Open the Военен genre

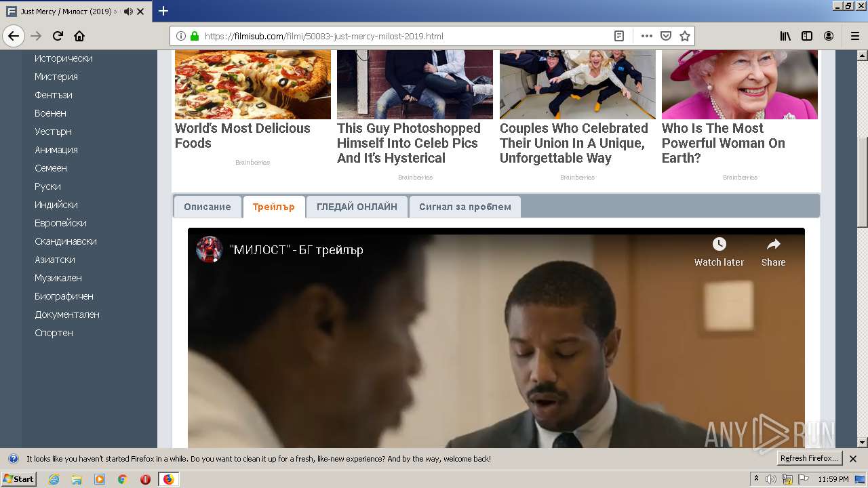pyautogui.click(x=50, y=113)
